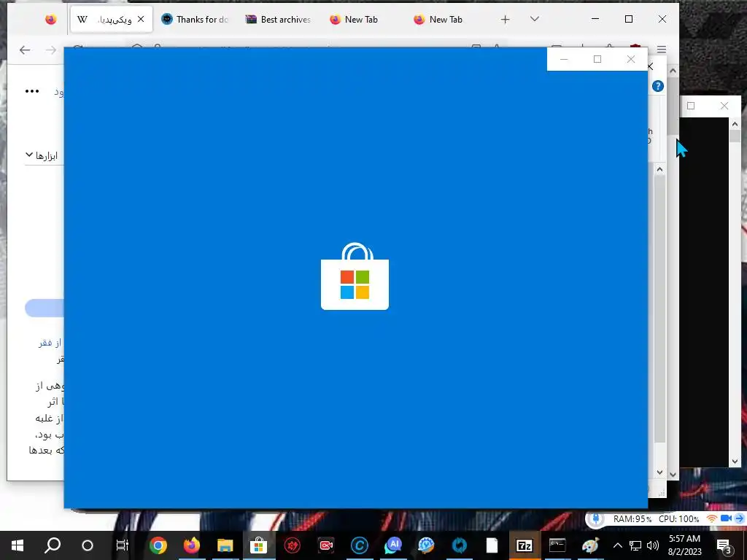Switch to 7-Zip from the taskbar
The height and width of the screenshot is (560, 747).
coord(524,545)
